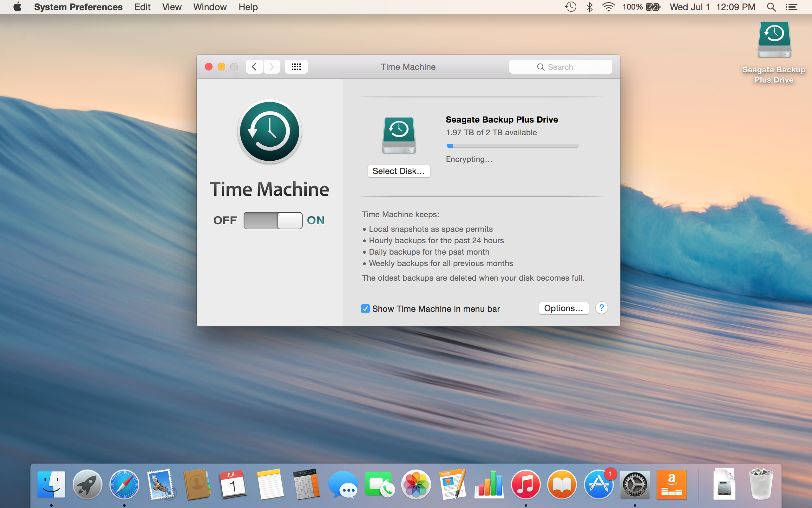Screen dimensions: 812x508
Task: Click "Local snapshots as space permits" line
Action: click(431, 229)
